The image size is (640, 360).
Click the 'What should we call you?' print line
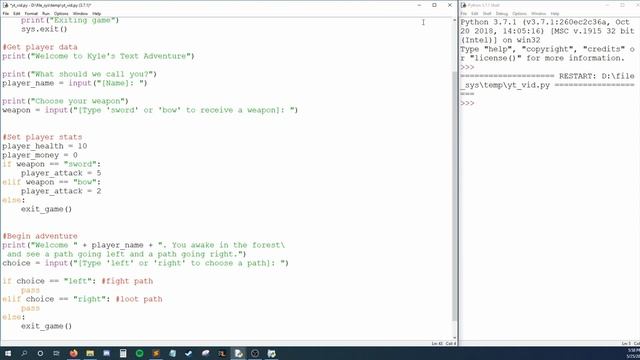point(80,74)
